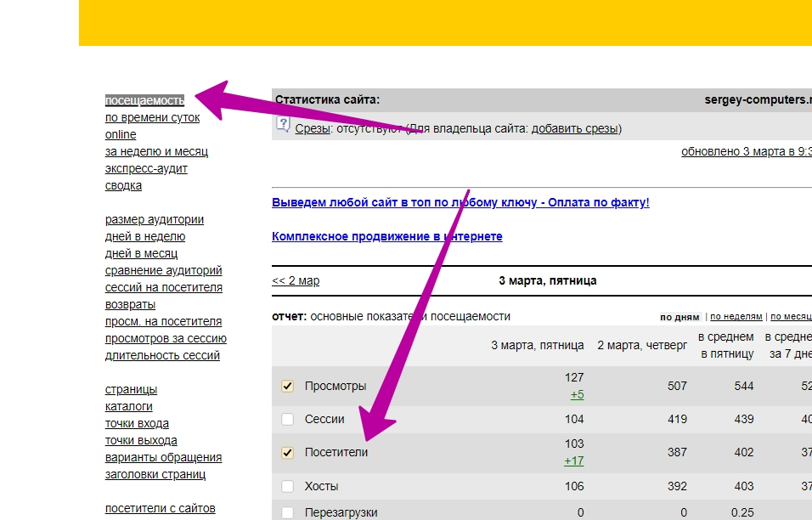Open the сводка link
This screenshot has width=812, height=520.
coord(123,185)
